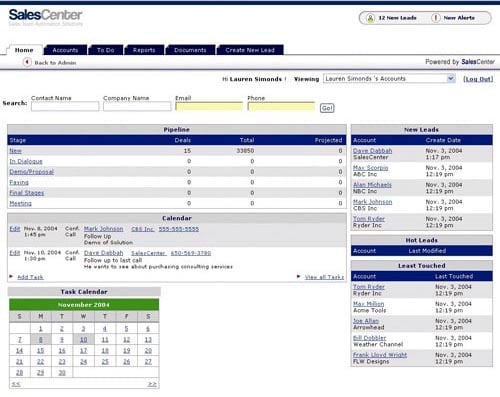The width and height of the screenshot is (500, 397).
Task: Open Mark Johnson in New Leads
Action: coord(373,202)
